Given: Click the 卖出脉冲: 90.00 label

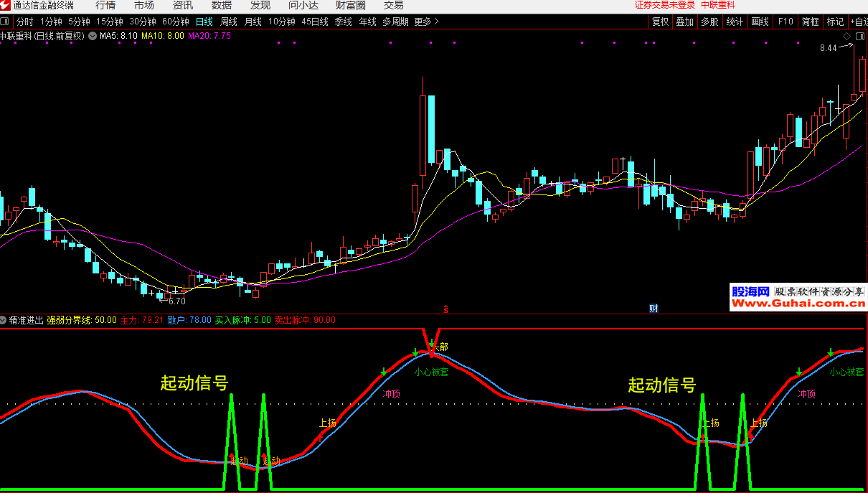Looking at the screenshot, I should tap(305, 320).
